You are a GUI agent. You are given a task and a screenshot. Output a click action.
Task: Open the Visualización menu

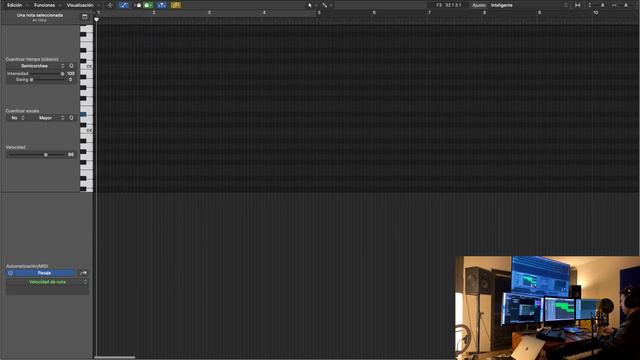(80, 5)
